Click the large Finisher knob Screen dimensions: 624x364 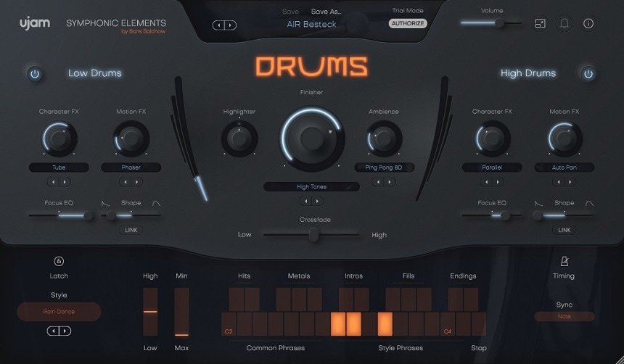311,138
